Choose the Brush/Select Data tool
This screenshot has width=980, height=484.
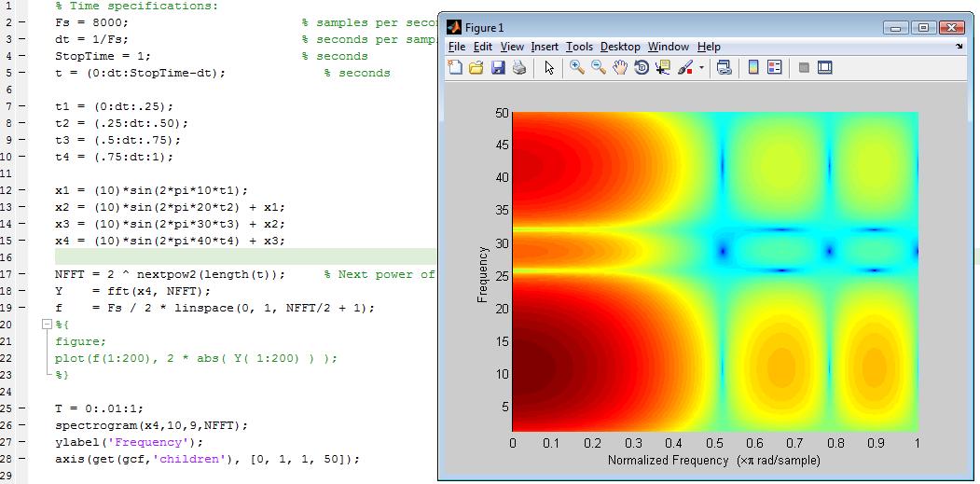point(685,67)
